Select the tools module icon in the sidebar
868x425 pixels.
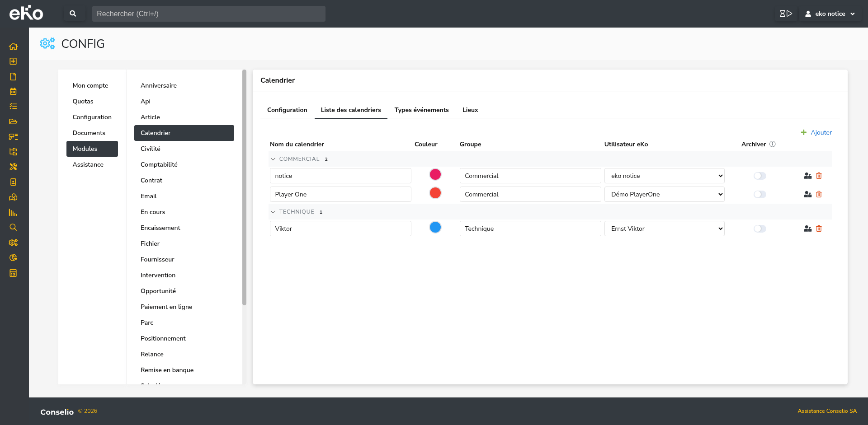[13, 167]
